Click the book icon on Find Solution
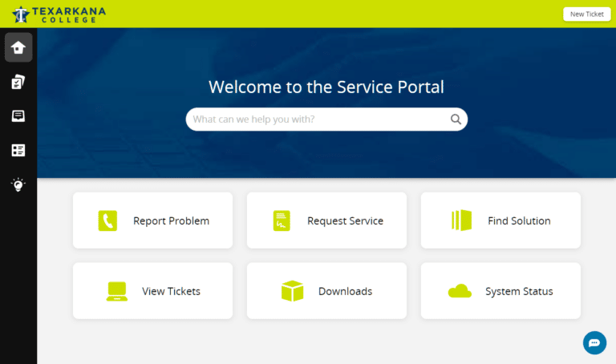The width and height of the screenshot is (616, 364). [461, 220]
